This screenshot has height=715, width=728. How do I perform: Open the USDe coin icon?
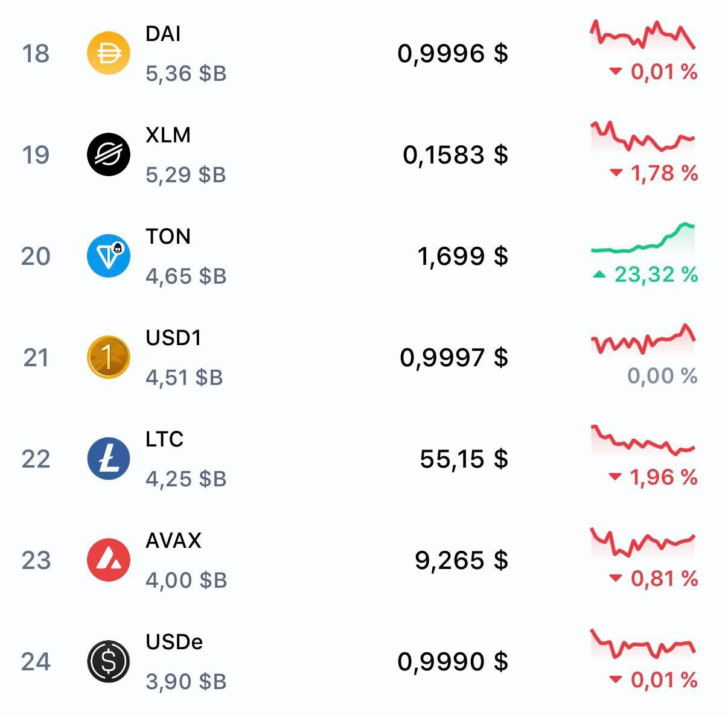click(x=109, y=661)
